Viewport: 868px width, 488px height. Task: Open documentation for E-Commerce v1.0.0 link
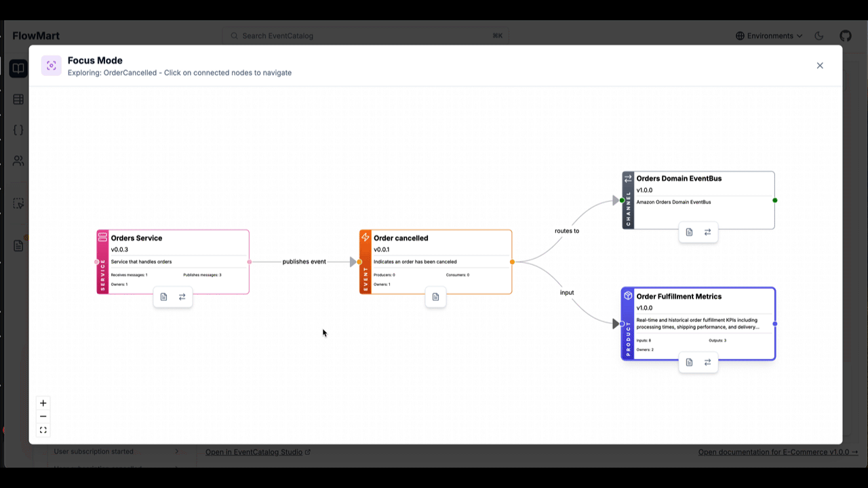tap(778, 452)
